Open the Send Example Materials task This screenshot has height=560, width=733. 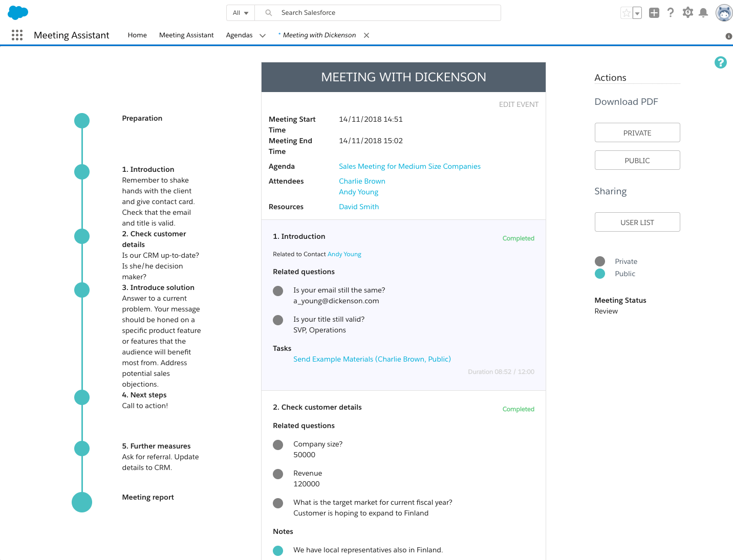pyautogui.click(x=372, y=359)
